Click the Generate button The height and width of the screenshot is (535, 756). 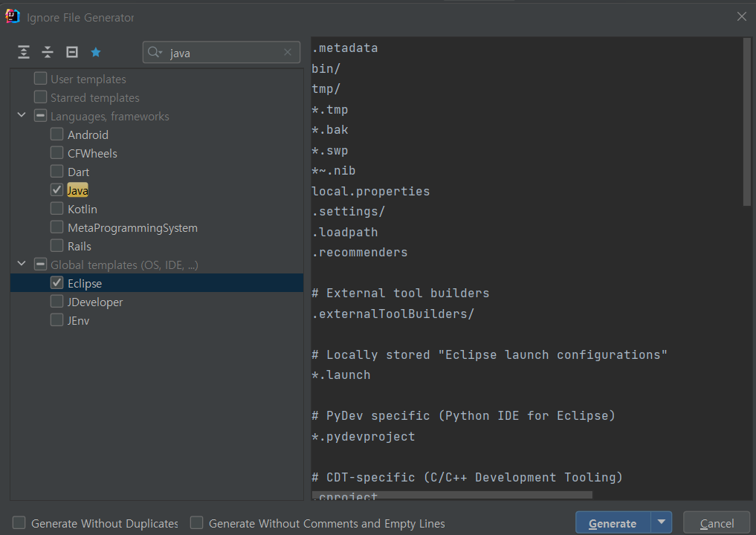613,523
